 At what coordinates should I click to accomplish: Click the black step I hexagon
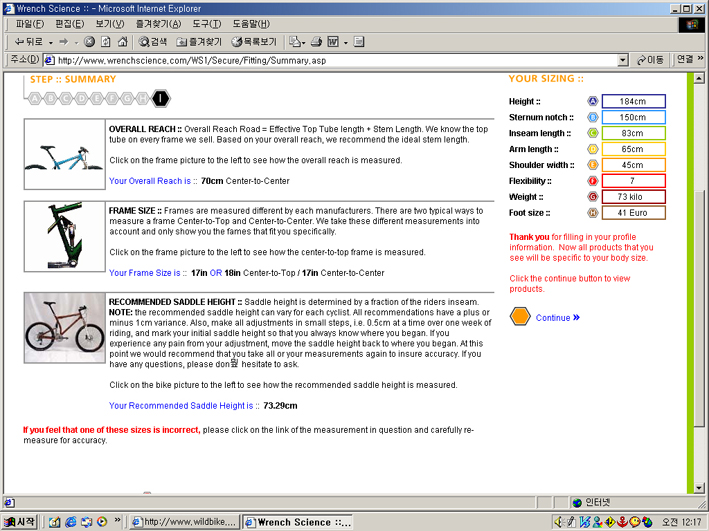[x=161, y=98]
